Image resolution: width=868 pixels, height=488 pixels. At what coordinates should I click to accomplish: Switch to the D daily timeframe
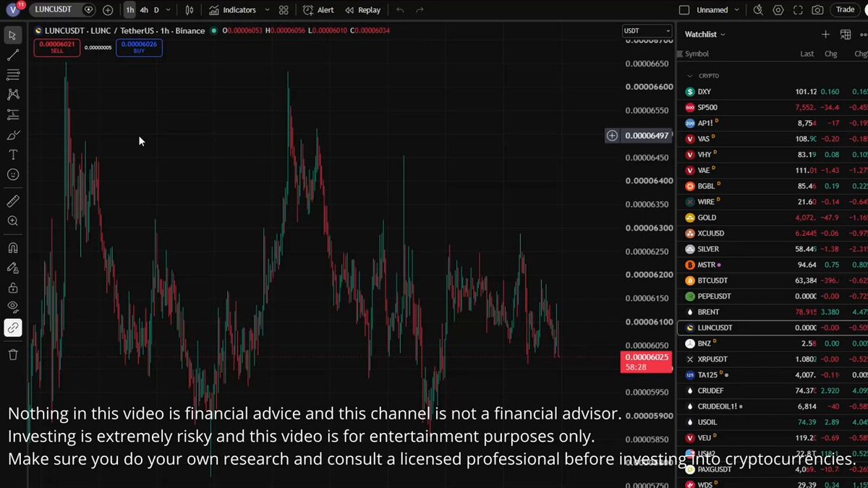pyautogui.click(x=156, y=10)
